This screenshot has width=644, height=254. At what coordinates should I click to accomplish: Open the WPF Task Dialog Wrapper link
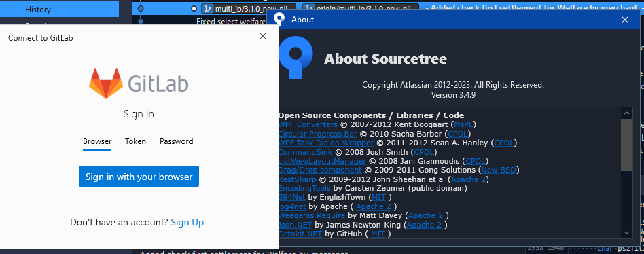[326, 143]
